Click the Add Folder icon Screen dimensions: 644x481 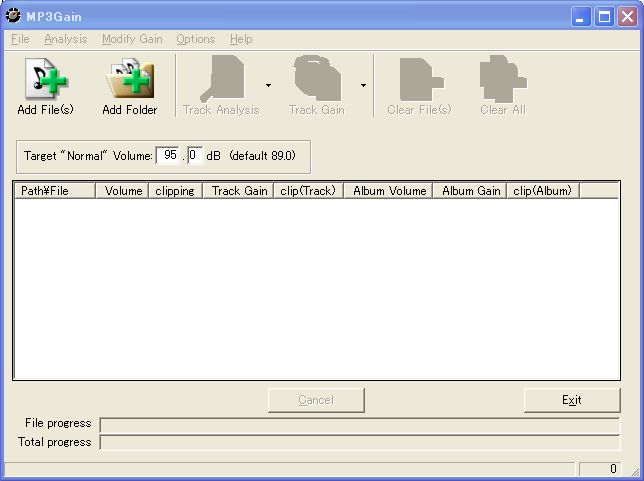pyautogui.click(x=130, y=78)
